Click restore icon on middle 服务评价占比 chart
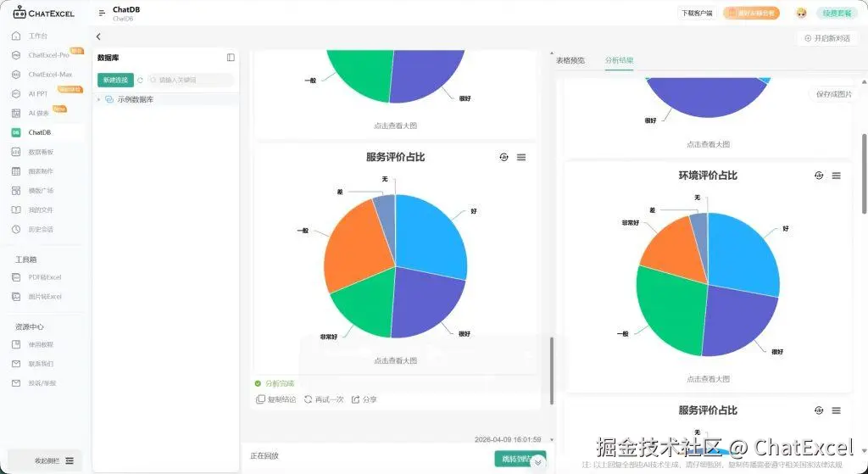This screenshot has height=474, width=868. [x=504, y=157]
